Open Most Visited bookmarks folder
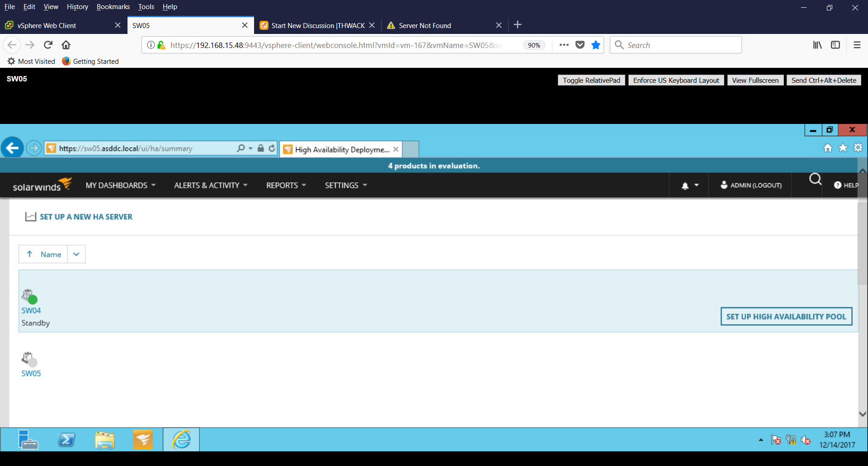This screenshot has height=466, width=868. (31, 61)
